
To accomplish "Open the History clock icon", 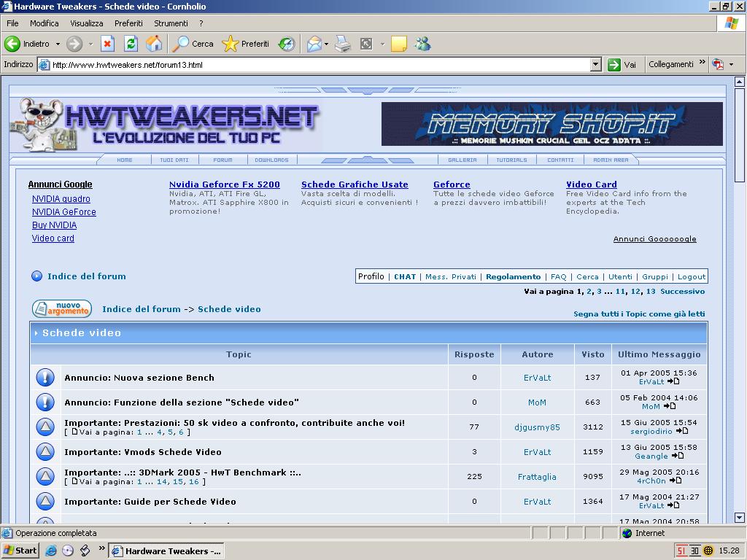I will 286,44.
